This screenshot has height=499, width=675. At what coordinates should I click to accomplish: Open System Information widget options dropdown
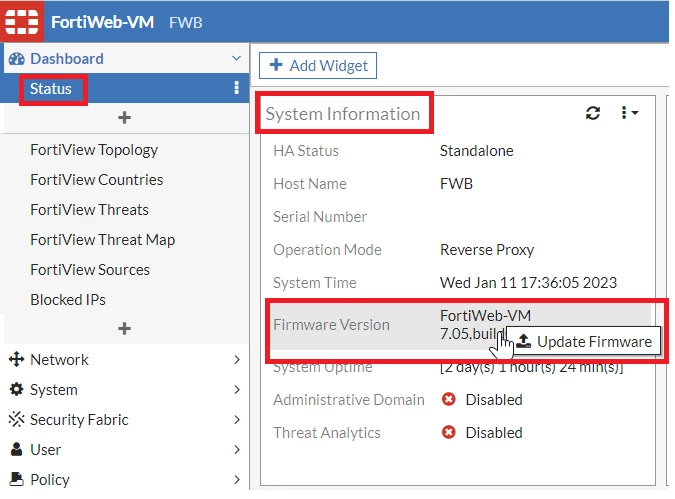[629, 113]
